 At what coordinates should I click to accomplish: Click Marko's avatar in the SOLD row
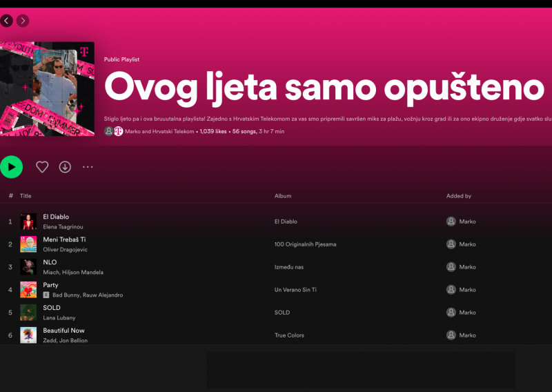coord(451,313)
